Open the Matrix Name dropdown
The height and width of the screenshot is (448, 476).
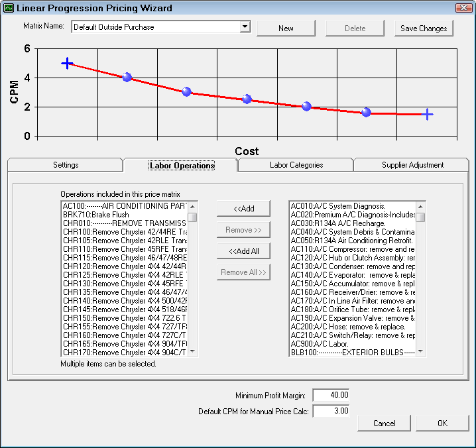[245, 27]
